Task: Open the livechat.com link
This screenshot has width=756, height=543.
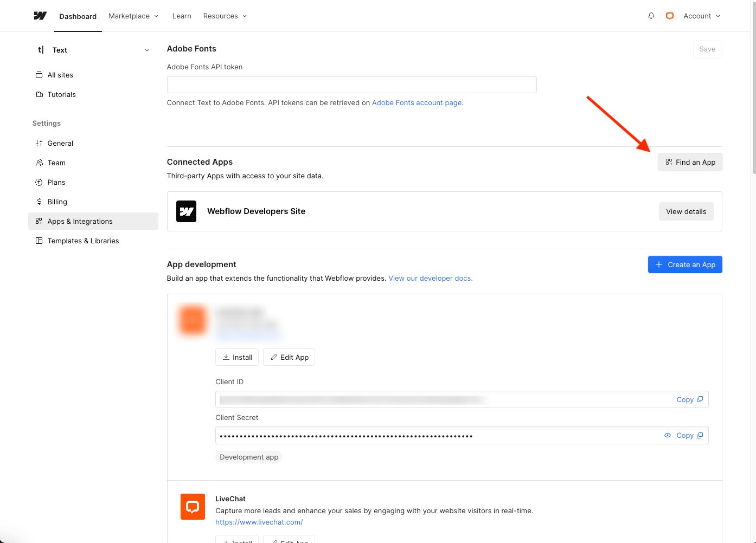Action: [x=259, y=522]
